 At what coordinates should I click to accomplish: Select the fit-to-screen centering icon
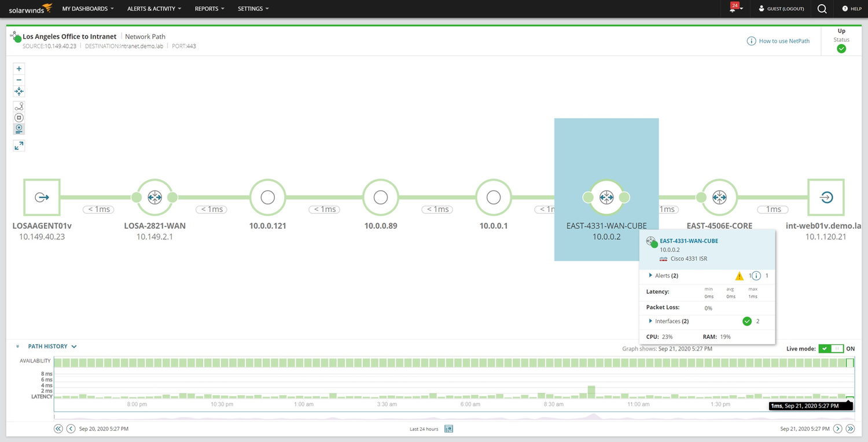coord(19,91)
